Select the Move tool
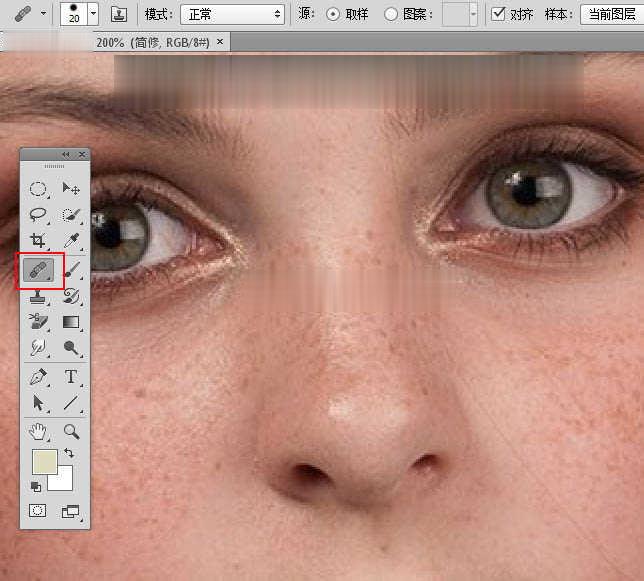The height and width of the screenshot is (581, 644). [71, 189]
